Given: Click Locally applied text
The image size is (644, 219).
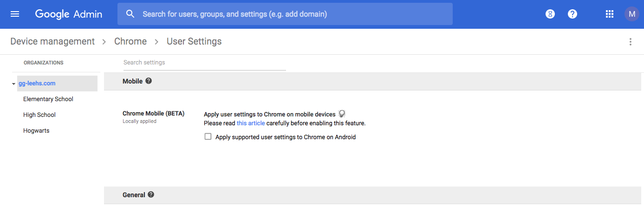Looking at the screenshot, I should [139, 122].
